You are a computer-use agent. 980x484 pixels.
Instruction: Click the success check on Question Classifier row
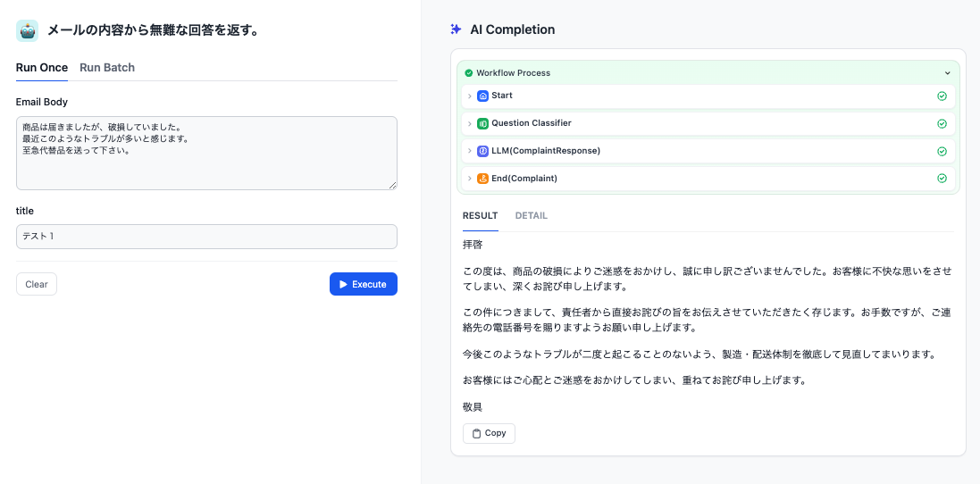(942, 124)
